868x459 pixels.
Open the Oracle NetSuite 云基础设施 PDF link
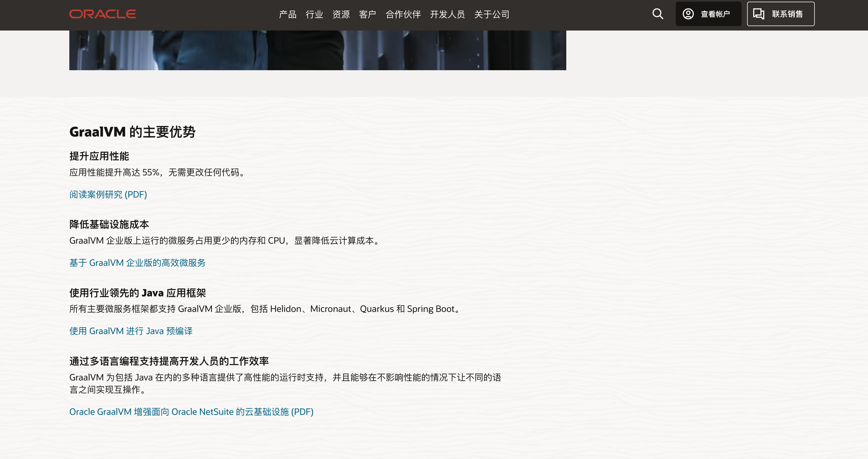[191, 412]
